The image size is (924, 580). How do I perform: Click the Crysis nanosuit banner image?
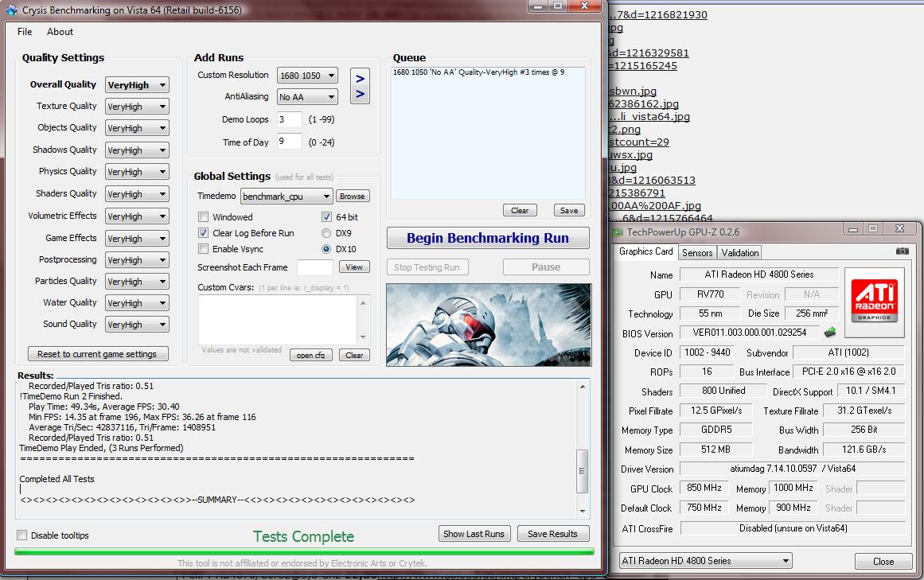(x=489, y=325)
